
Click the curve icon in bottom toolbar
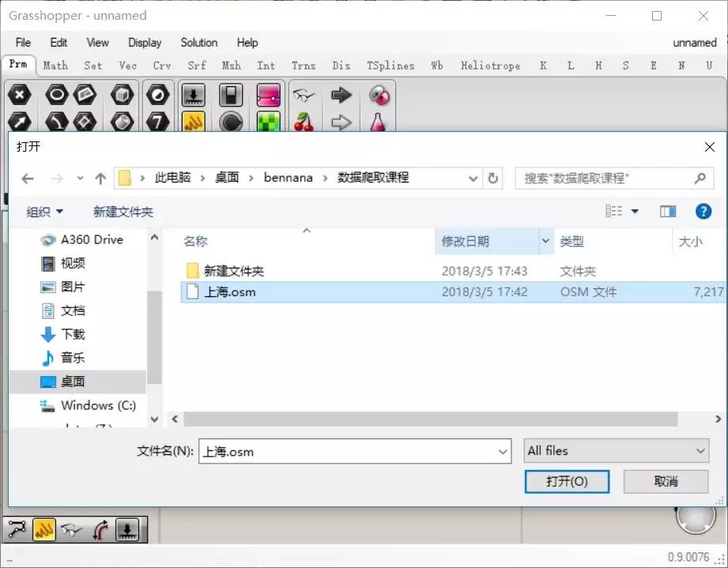pyautogui.click(x=17, y=529)
